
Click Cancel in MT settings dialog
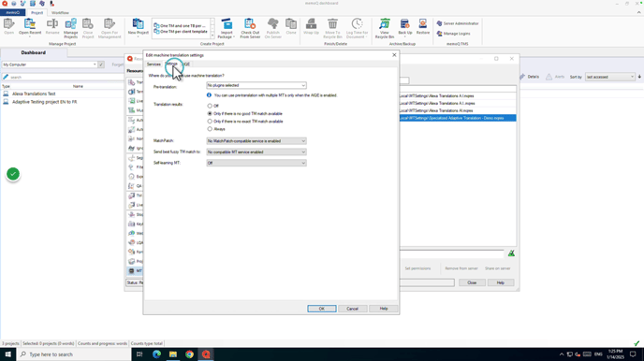click(x=352, y=309)
